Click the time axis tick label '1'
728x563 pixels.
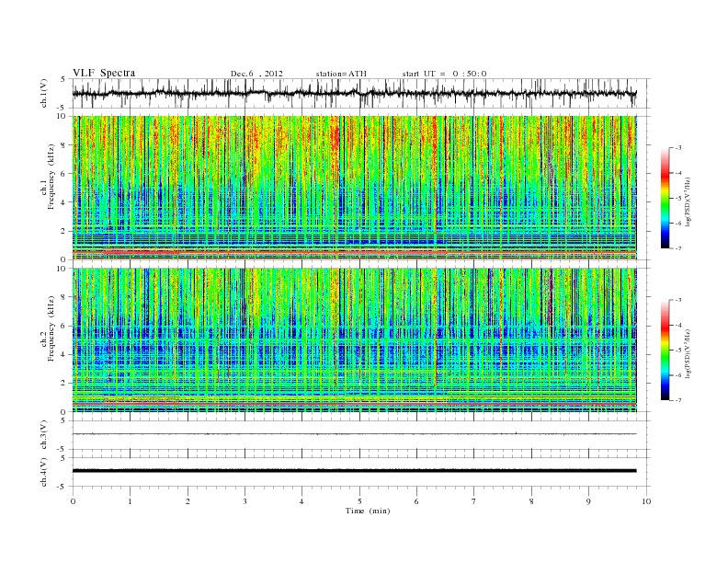pyautogui.click(x=130, y=501)
